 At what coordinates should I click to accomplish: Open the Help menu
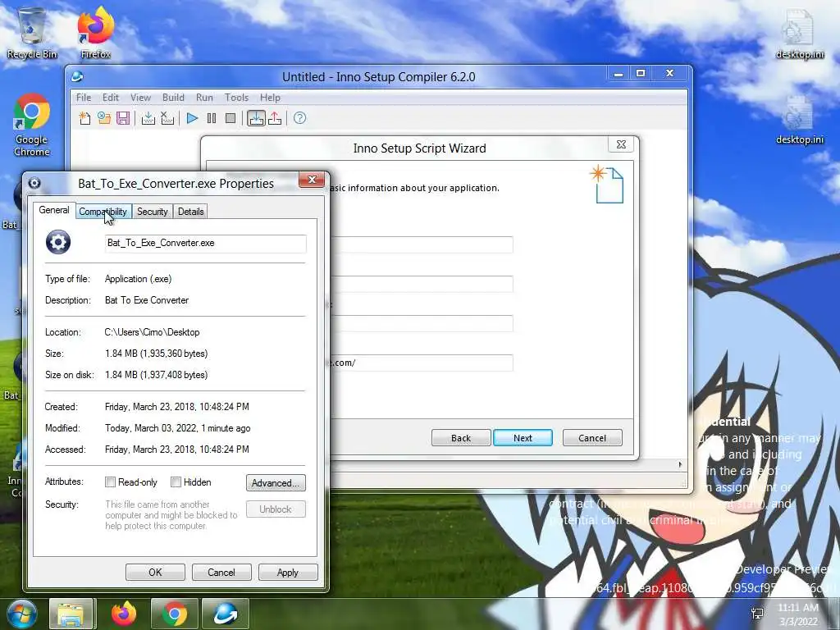point(270,98)
